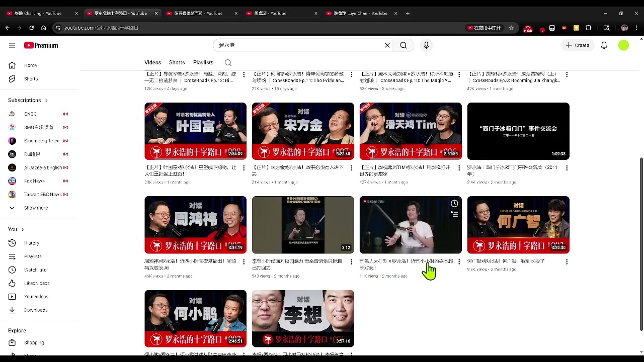644x362 pixels.
Task: Open the 宋方金 interview thumbnail
Action: click(x=303, y=131)
